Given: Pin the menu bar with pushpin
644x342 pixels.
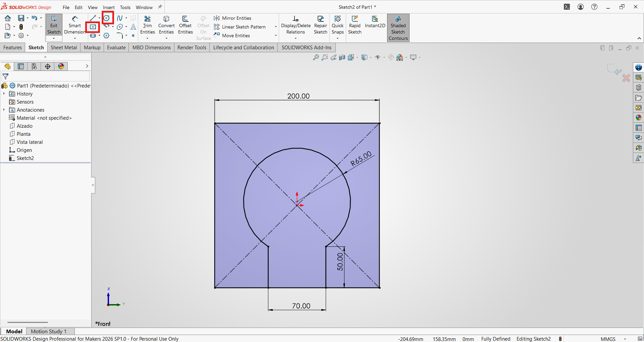Looking at the screenshot, I should pyautogui.click(x=160, y=7).
